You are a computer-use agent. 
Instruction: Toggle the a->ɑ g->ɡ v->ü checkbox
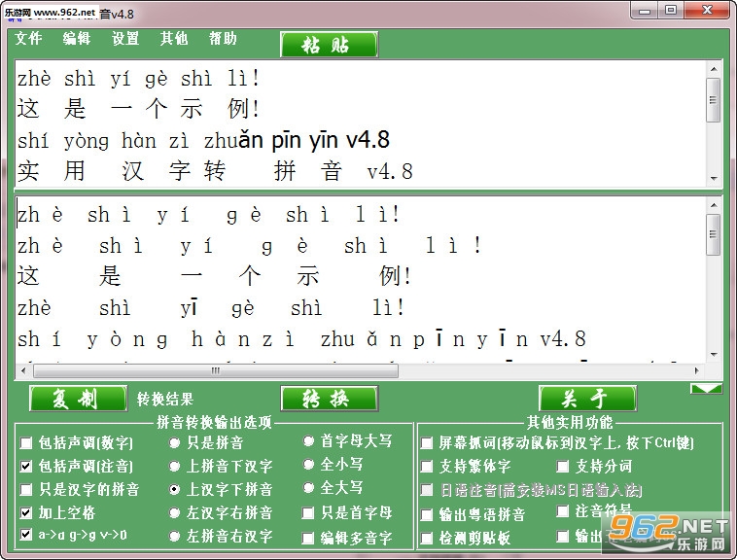(26, 535)
